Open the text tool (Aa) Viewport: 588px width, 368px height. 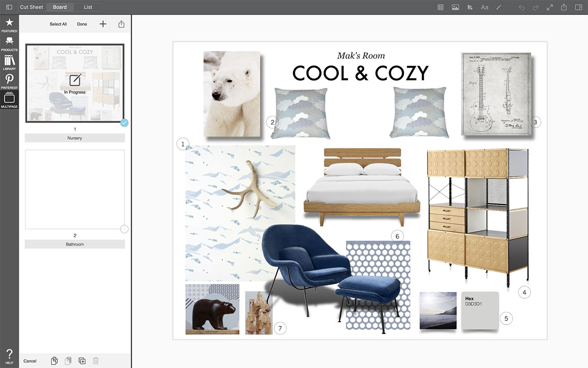(484, 7)
